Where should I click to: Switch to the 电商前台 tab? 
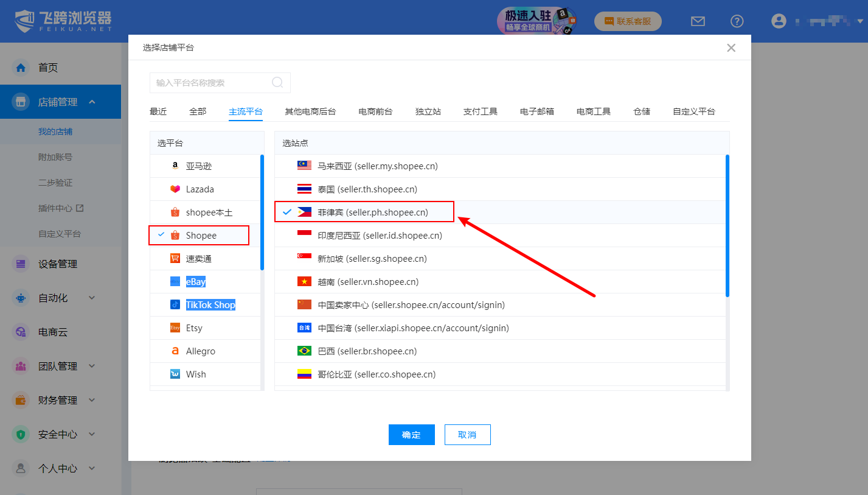pyautogui.click(x=375, y=111)
